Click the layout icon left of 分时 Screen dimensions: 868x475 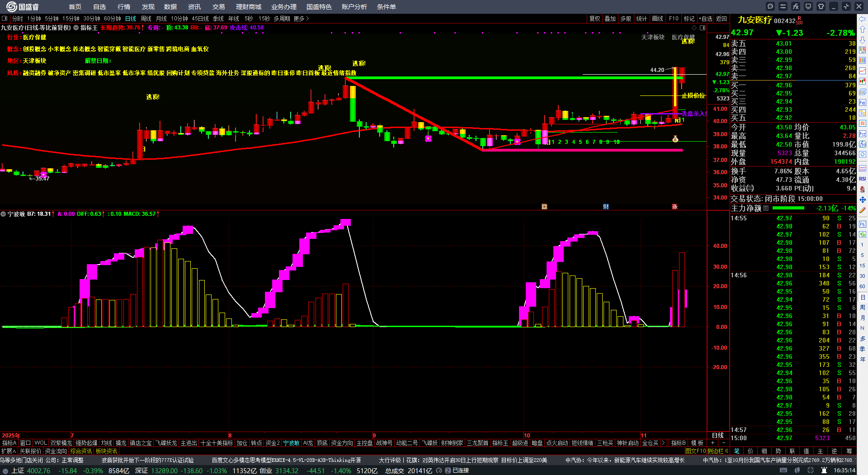5,19
